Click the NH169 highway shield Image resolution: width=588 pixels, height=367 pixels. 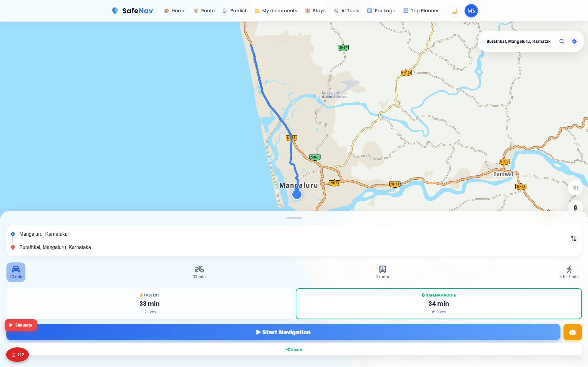[406, 72]
